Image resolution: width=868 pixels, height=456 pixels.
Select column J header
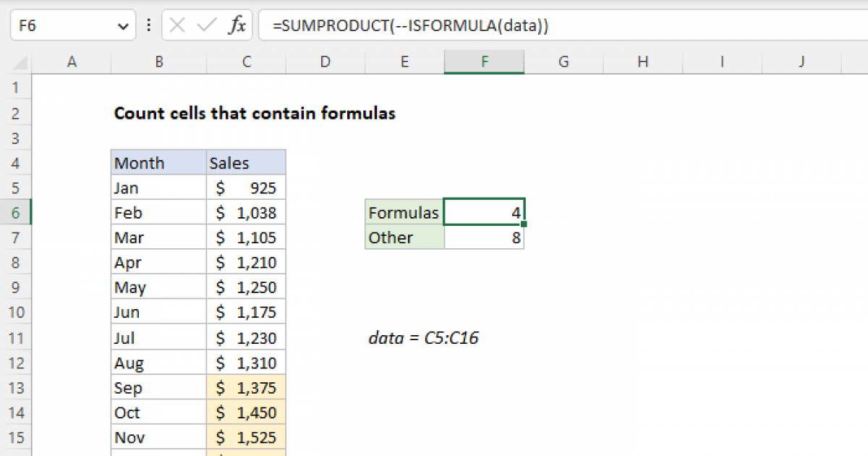click(801, 62)
